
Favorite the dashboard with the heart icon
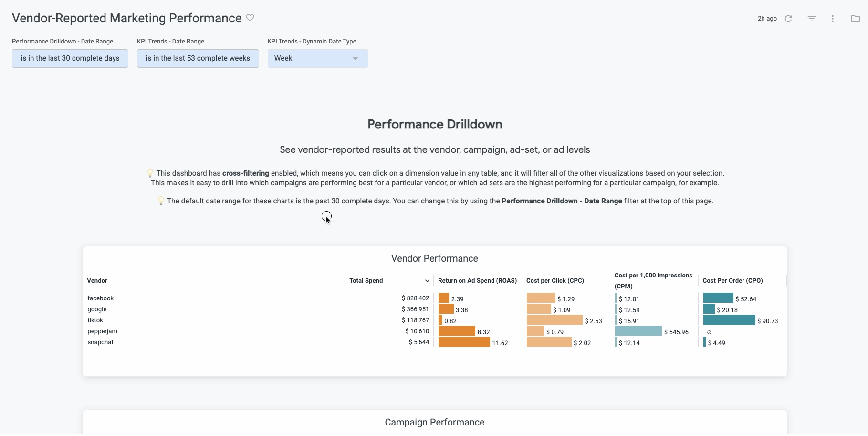point(250,18)
